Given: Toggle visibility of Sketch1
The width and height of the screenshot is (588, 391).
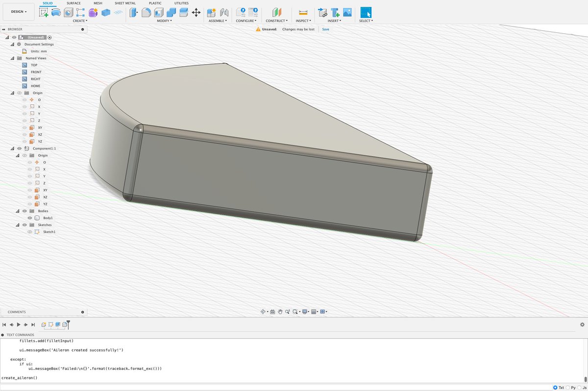Looking at the screenshot, I should point(29,232).
